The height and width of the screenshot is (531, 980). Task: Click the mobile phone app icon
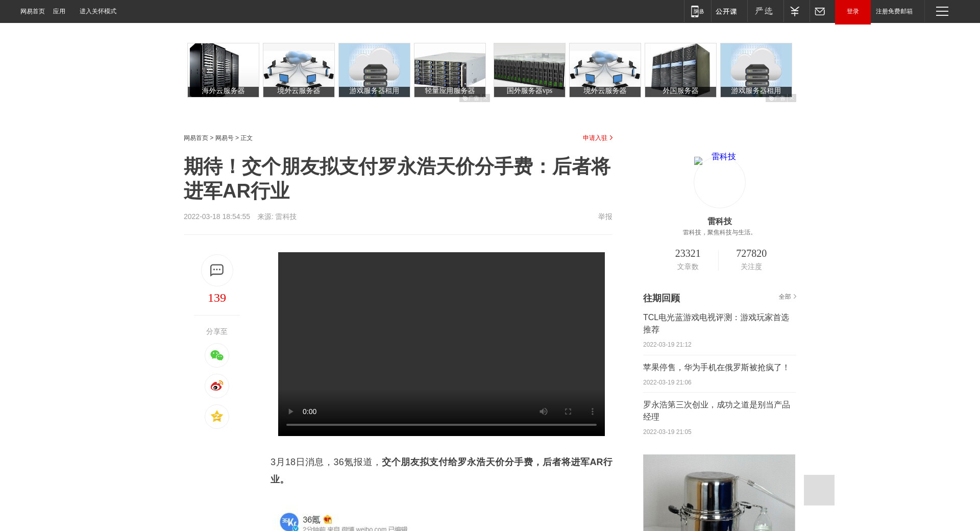tap(697, 11)
